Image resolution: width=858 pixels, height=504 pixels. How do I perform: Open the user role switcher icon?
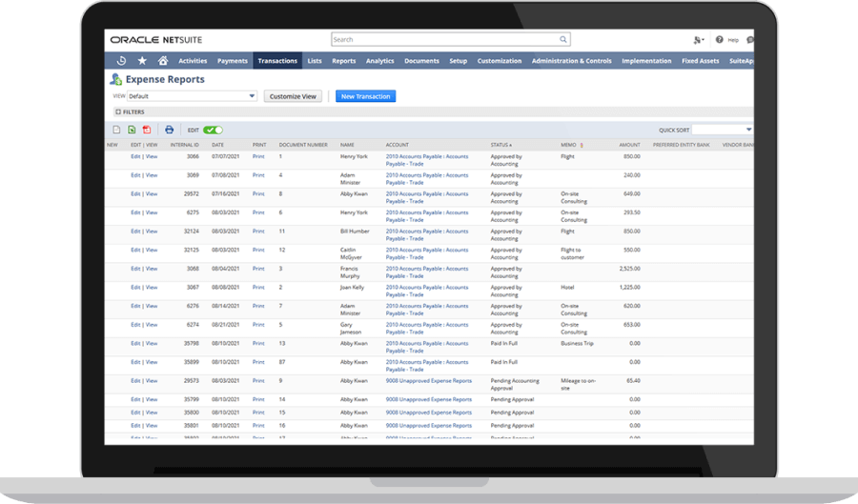coord(698,40)
